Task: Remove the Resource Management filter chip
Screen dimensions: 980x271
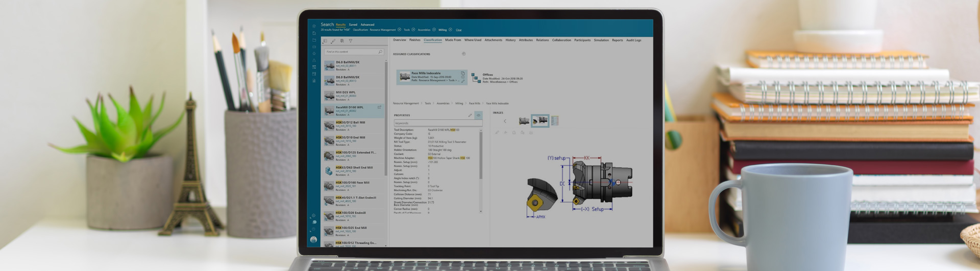Action: click(399, 30)
